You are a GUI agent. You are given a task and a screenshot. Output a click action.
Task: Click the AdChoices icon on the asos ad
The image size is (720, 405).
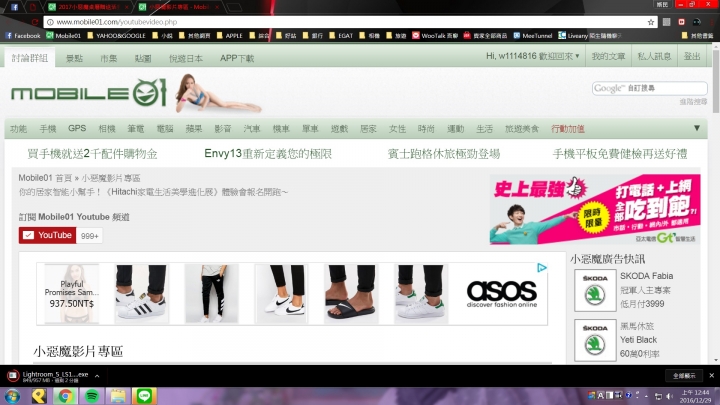click(x=542, y=267)
